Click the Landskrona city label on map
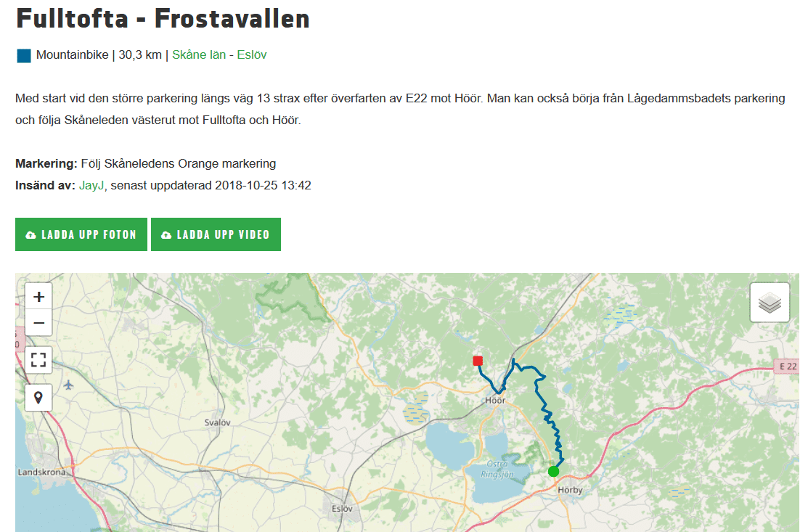The height and width of the screenshot is (532, 808). click(x=41, y=472)
